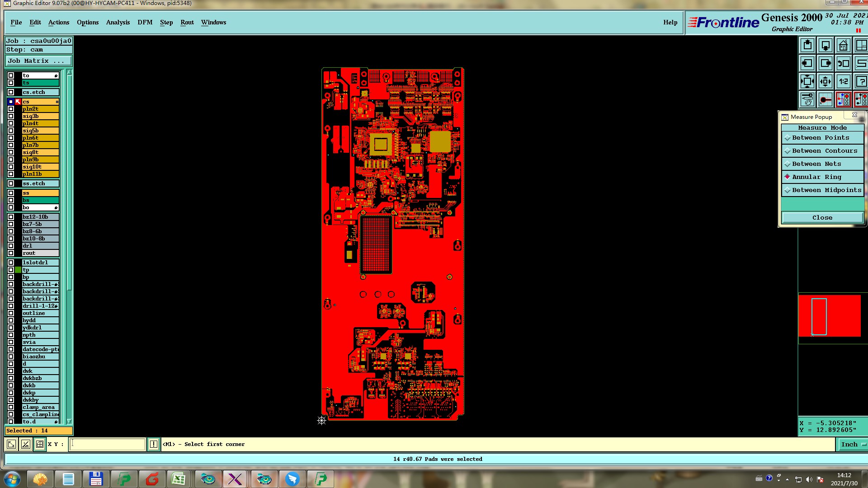The image size is (868, 488).
Task: Open the Analysis menu
Action: click(118, 22)
